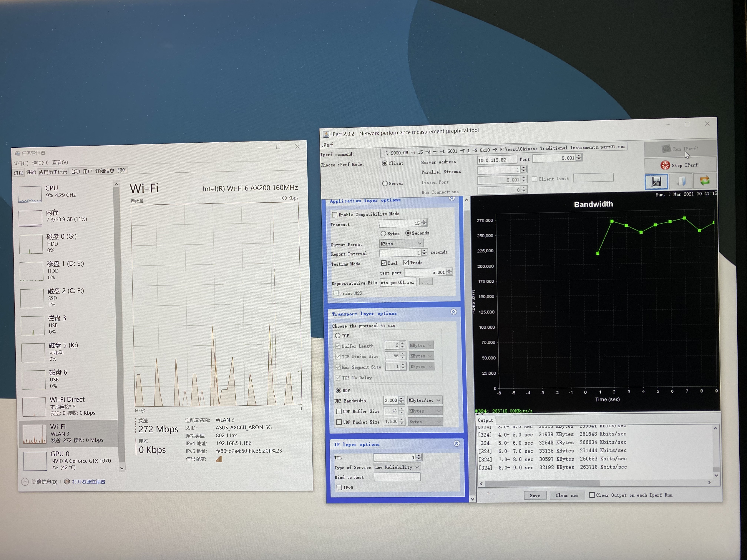Click the Save output button

click(535, 496)
